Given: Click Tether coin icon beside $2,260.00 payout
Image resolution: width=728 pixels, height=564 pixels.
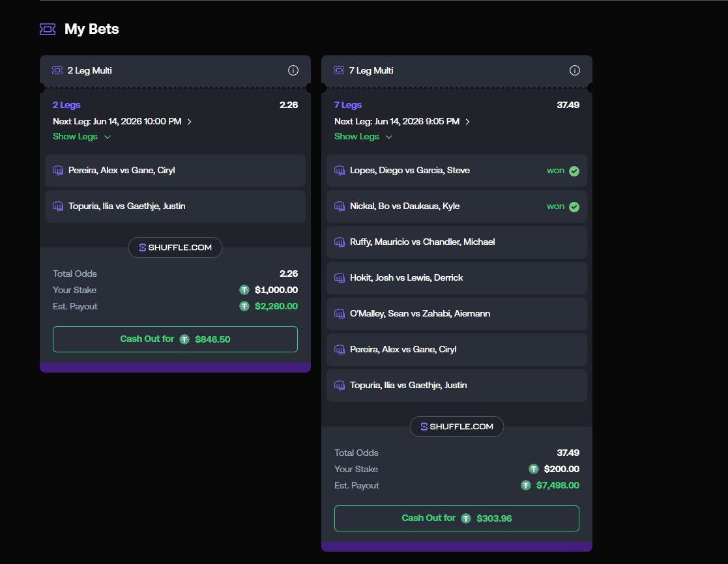Looking at the screenshot, I should tap(244, 306).
